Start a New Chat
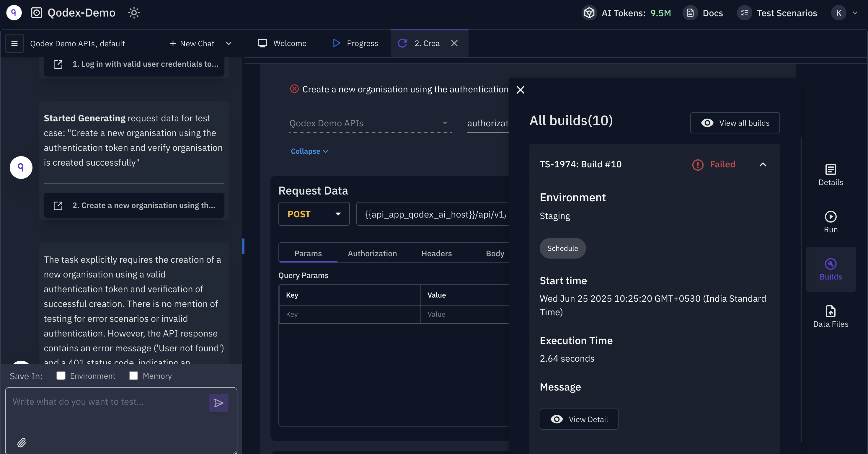Screen dimensions: 868x454 192,43
